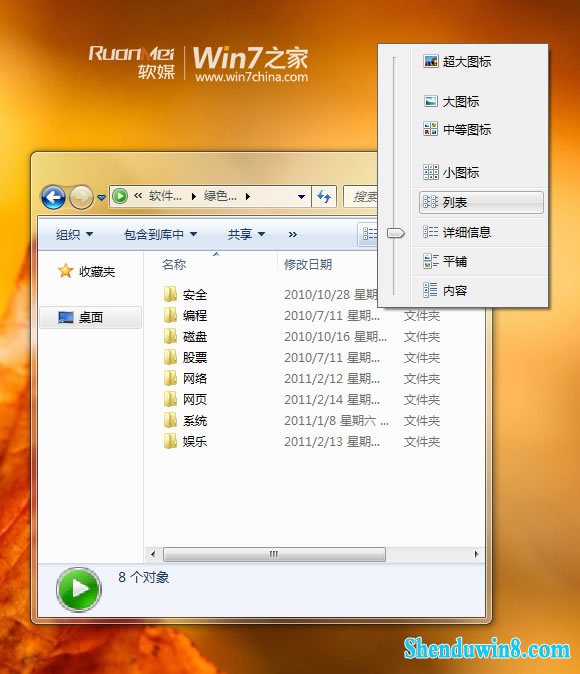The image size is (580, 674).
Task: Click into the search box
Action: 361,197
